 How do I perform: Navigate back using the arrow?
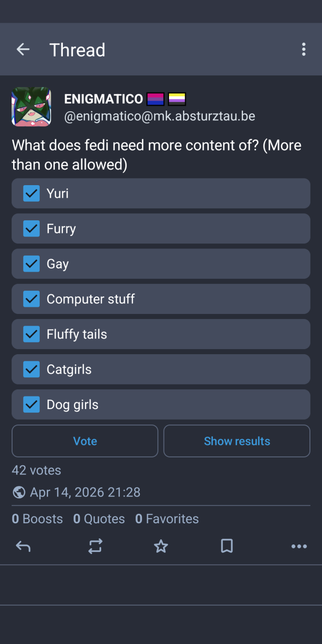point(23,49)
